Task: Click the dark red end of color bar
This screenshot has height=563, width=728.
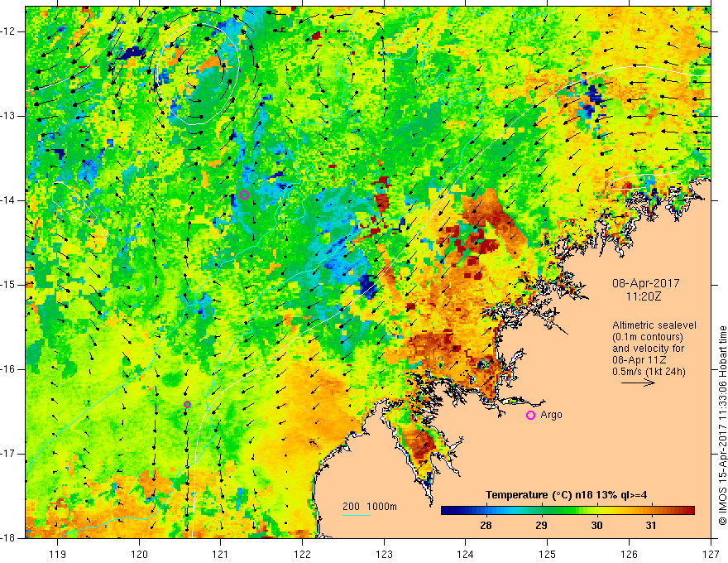Action: (689, 511)
